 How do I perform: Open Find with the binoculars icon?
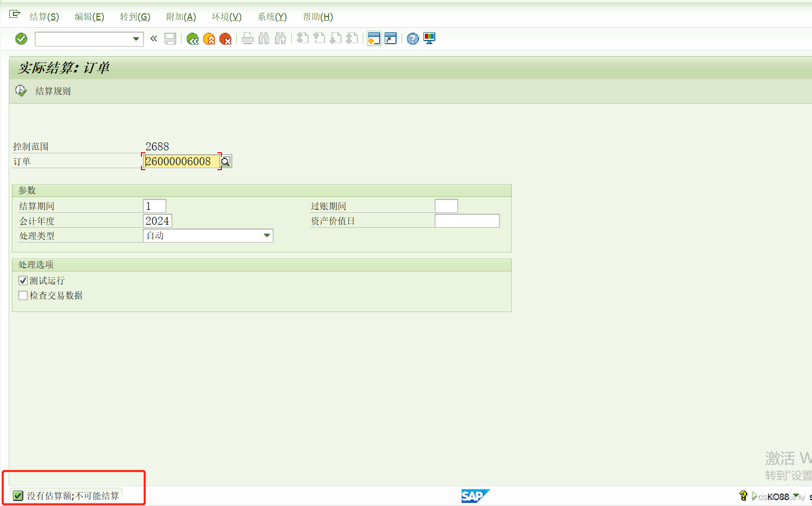pos(264,39)
